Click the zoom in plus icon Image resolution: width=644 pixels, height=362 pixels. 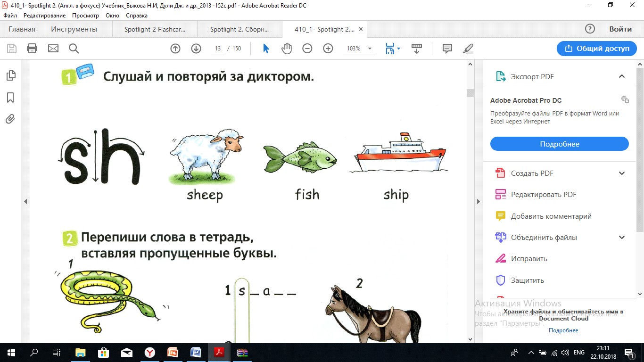328,49
